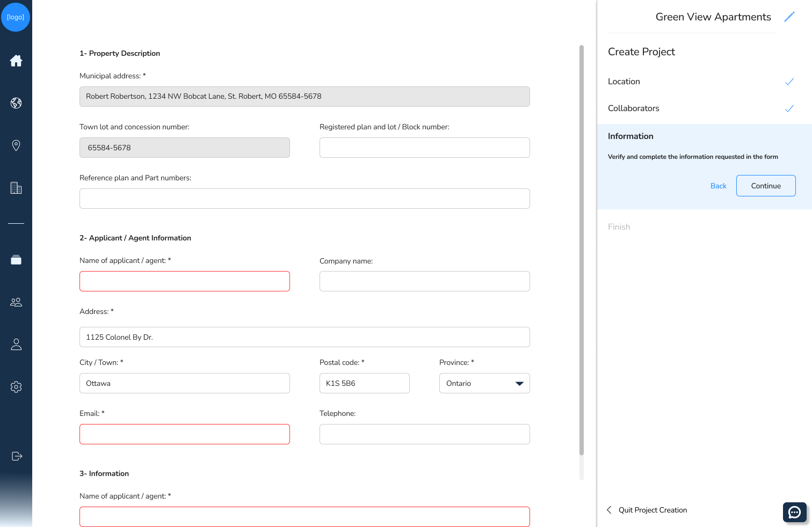Click the Collaborators step checkmark
Screen dimensions: 812x527
789,108
